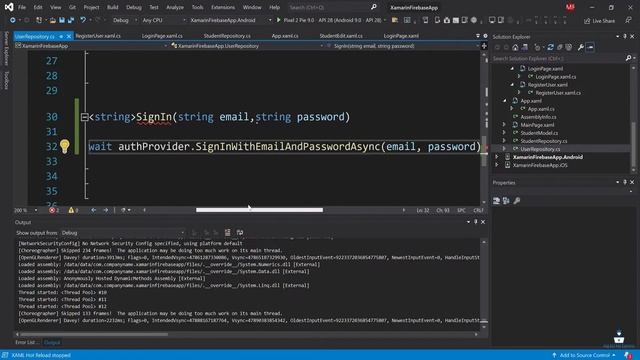The width and height of the screenshot is (640, 360).
Task: Click the green Start debugging play icon
Action: tap(278, 20)
